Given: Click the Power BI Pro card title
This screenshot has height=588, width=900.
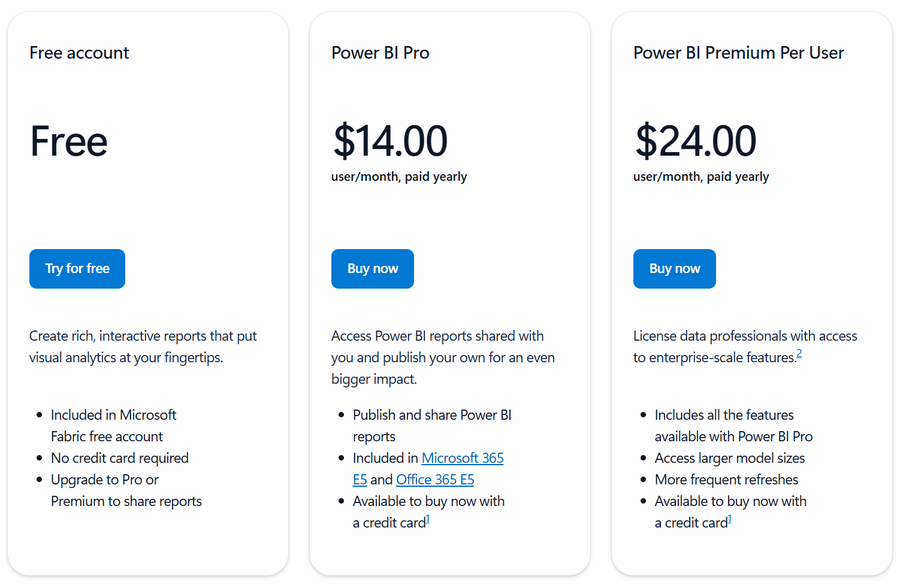Looking at the screenshot, I should 380,53.
